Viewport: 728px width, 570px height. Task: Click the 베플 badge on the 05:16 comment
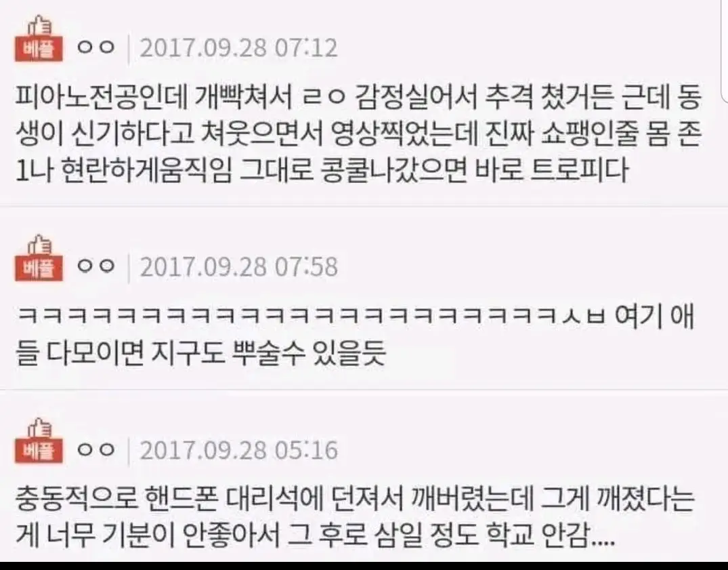point(39,451)
